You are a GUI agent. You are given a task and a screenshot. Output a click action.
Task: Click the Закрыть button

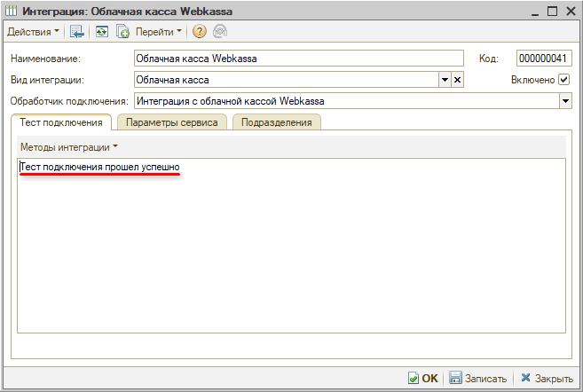pos(548,378)
